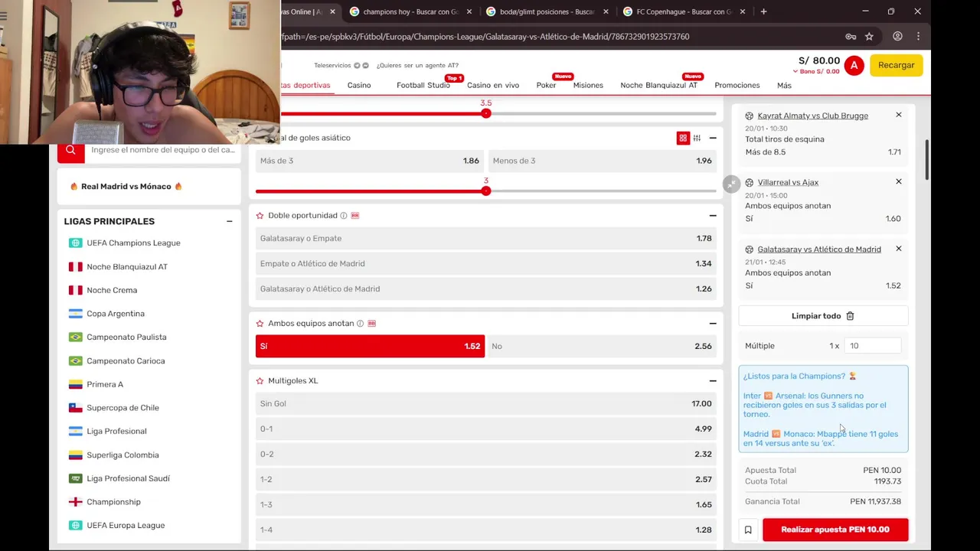The image size is (980, 551).
Task: Open the browser password key icon
Action: [x=851, y=36]
